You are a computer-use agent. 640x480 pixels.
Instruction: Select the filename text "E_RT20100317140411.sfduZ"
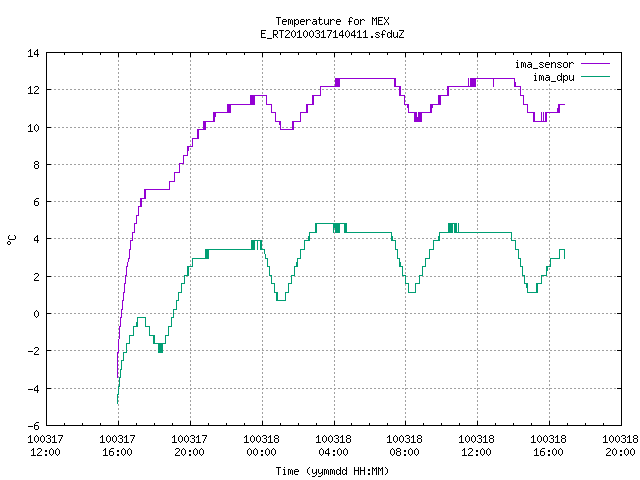tap(332, 34)
